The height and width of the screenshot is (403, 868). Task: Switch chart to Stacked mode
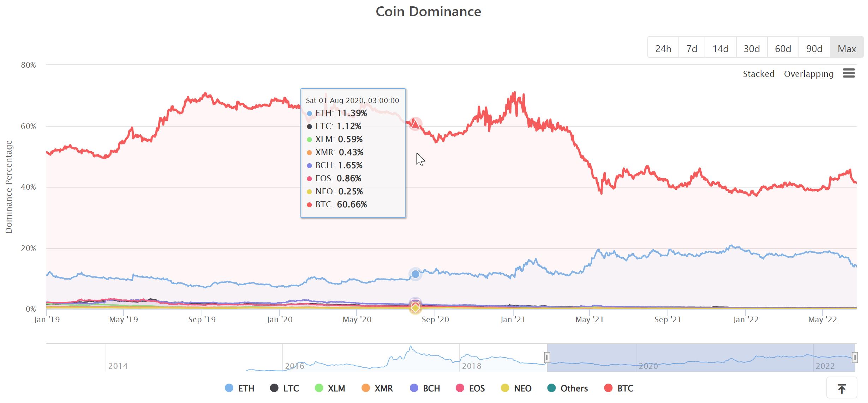(x=759, y=74)
